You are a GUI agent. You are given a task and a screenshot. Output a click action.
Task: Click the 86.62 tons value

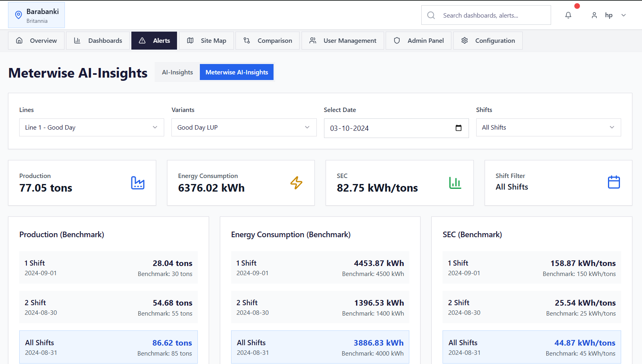click(x=172, y=343)
